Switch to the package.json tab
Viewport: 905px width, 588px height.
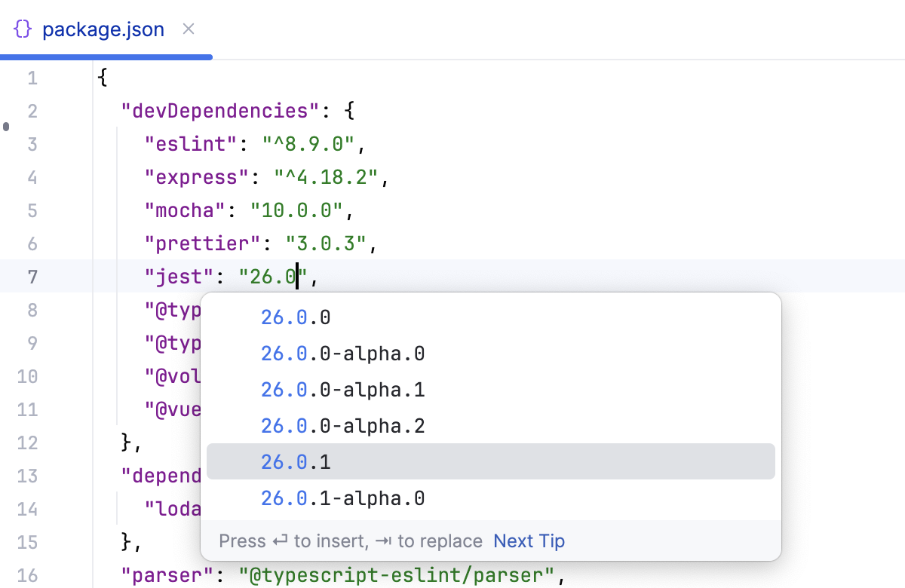pos(103,29)
